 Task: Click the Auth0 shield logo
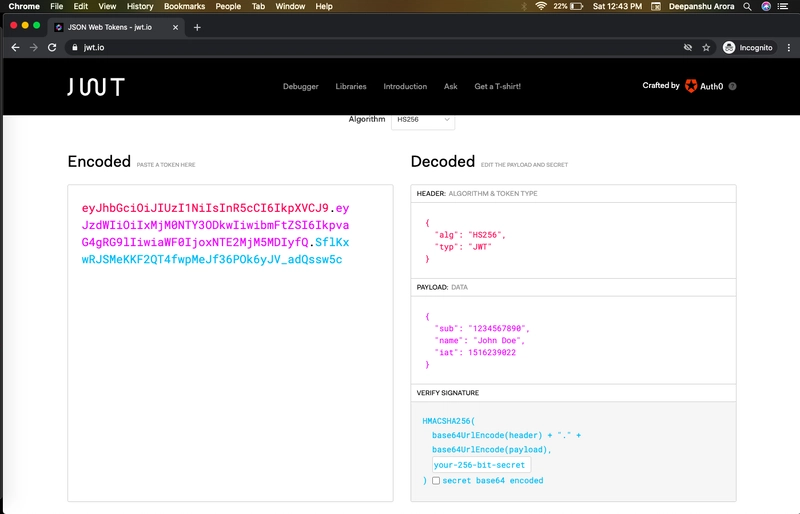point(691,86)
